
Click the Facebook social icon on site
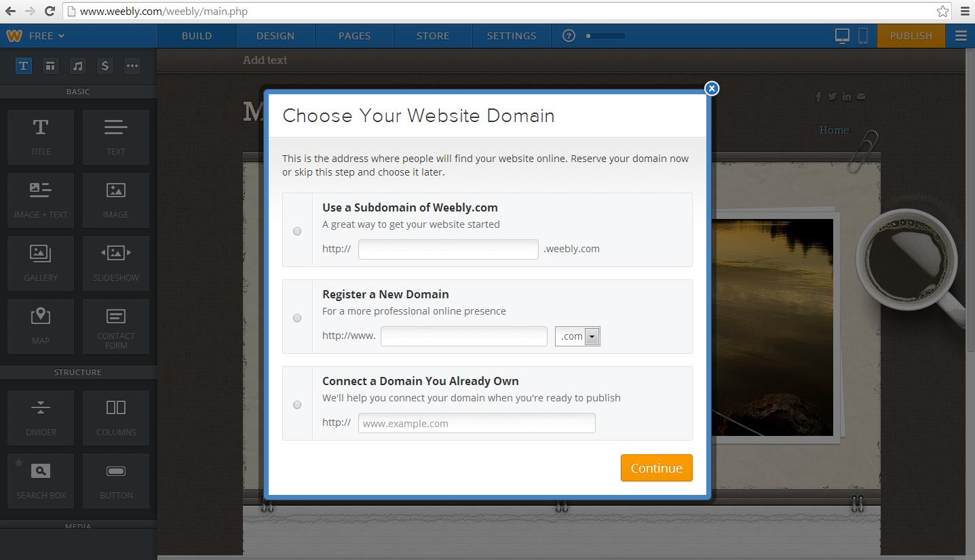pyautogui.click(x=819, y=97)
